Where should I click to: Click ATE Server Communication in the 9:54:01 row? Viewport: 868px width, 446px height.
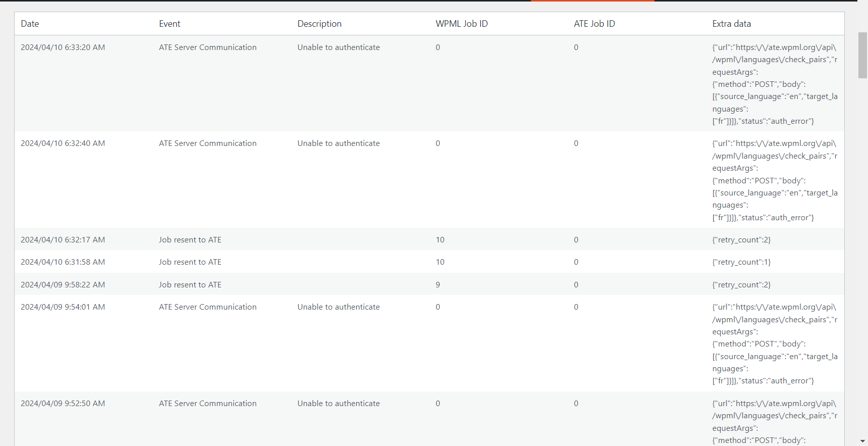coord(208,307)
